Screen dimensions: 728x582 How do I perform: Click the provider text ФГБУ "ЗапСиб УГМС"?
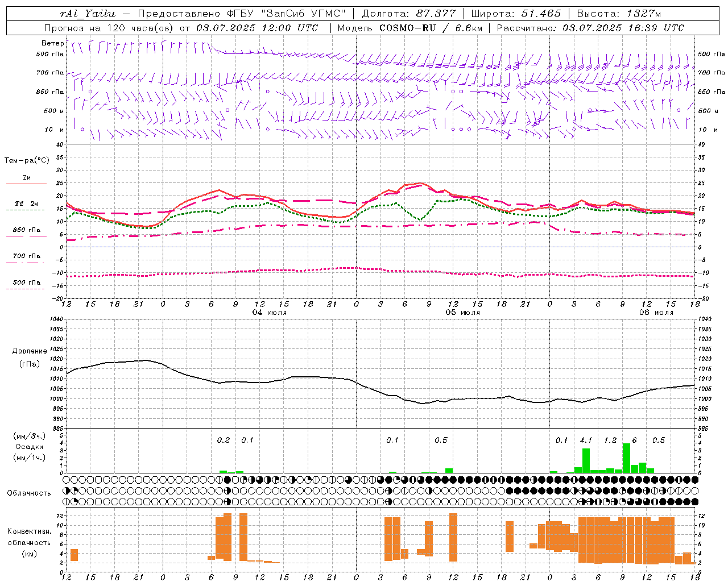click(286, 14)
